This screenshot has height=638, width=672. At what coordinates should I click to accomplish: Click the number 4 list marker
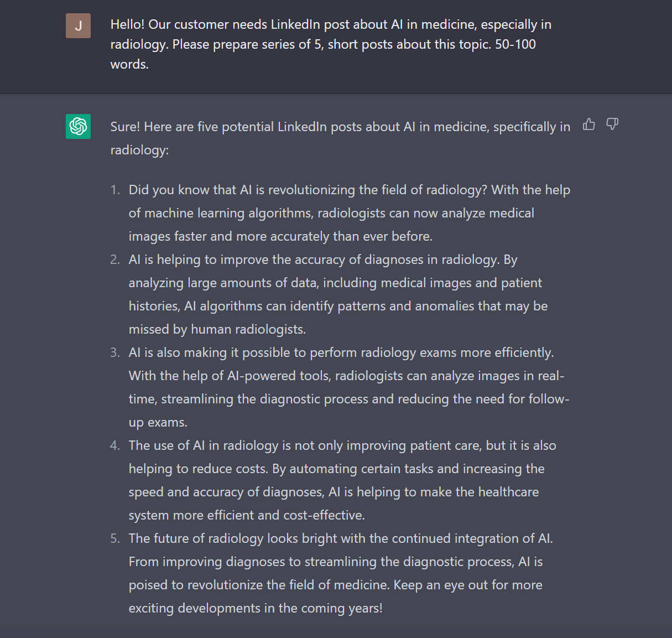(x=115, y=445)
